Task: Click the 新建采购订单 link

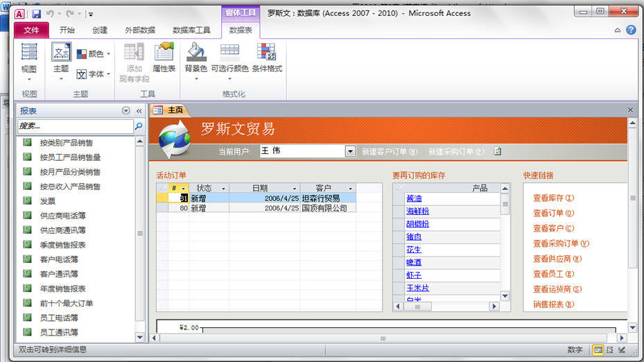Action: [456, 152]
